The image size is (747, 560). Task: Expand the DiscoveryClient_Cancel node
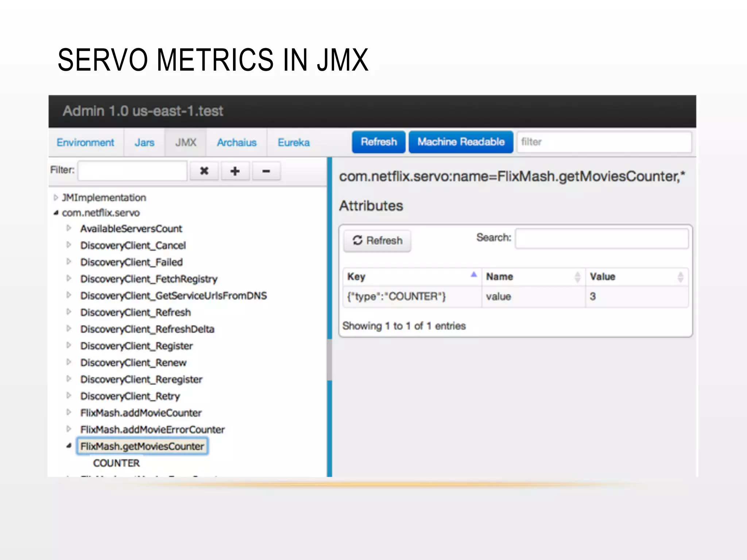click(x=69, y=245)
